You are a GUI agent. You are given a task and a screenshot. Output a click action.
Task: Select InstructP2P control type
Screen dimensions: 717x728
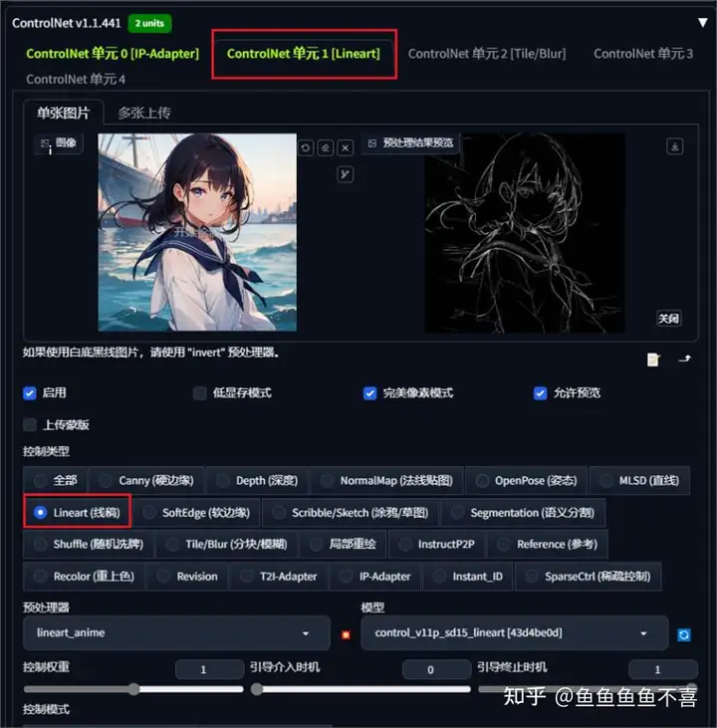tap(436, 544)
